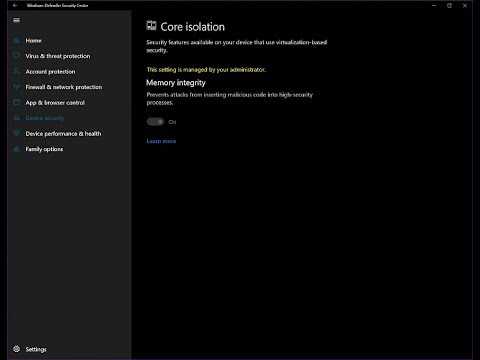Screen dimensions: 480x360
Task: Go back with the title bar arrow
Action: [15, 5]
